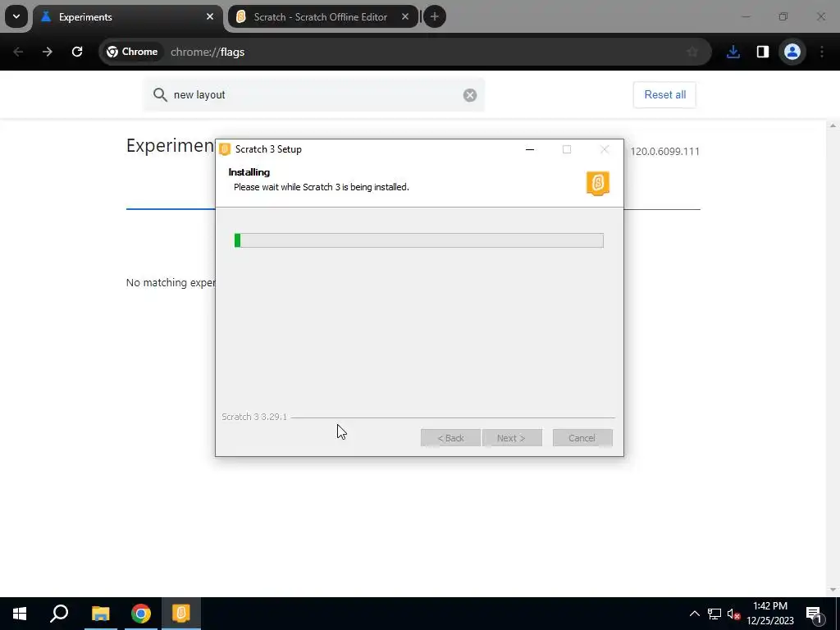Click the Back button in installer
The image size is (840, 630).
(x=450, y=438)
